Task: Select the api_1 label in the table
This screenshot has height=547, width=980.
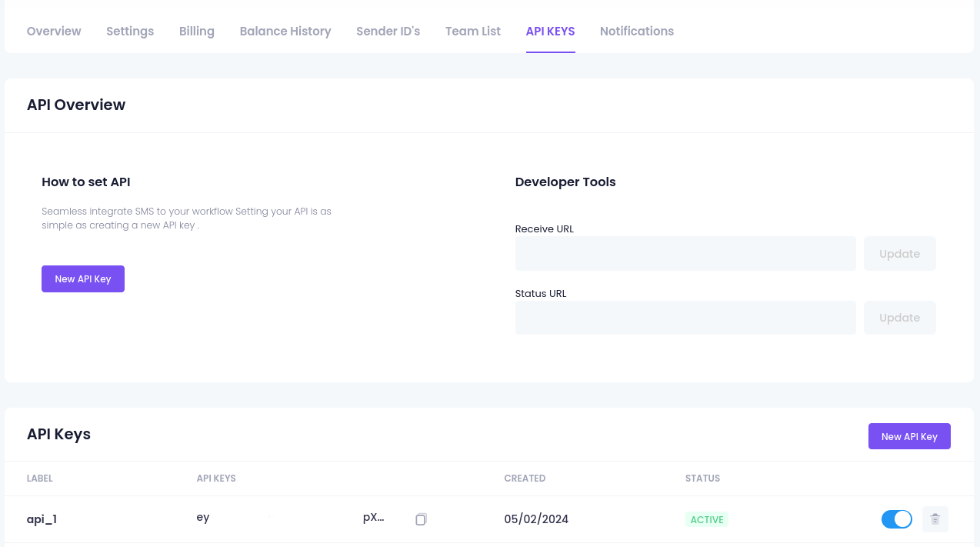Action: point(42,519)
